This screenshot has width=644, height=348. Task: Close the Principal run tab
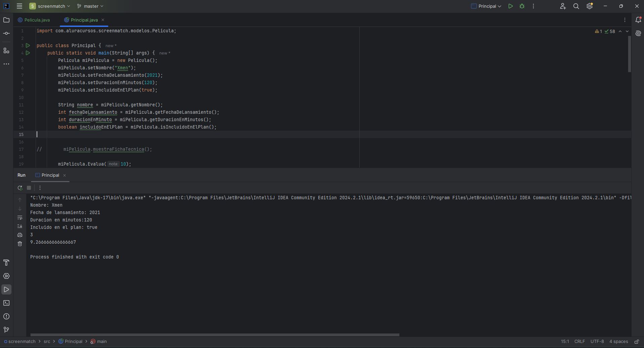pyautogui.click(x=65, y=175)
